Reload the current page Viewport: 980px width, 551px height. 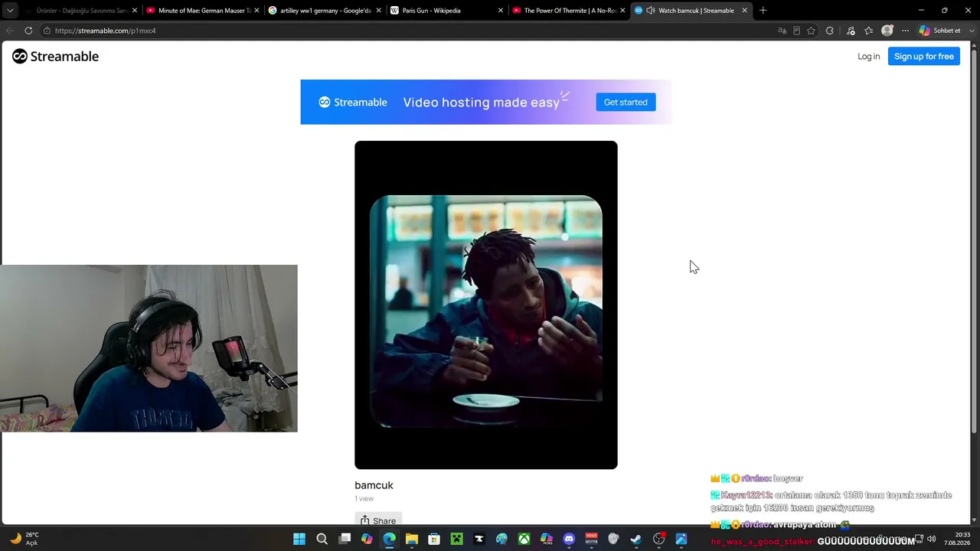pos(28,31)
